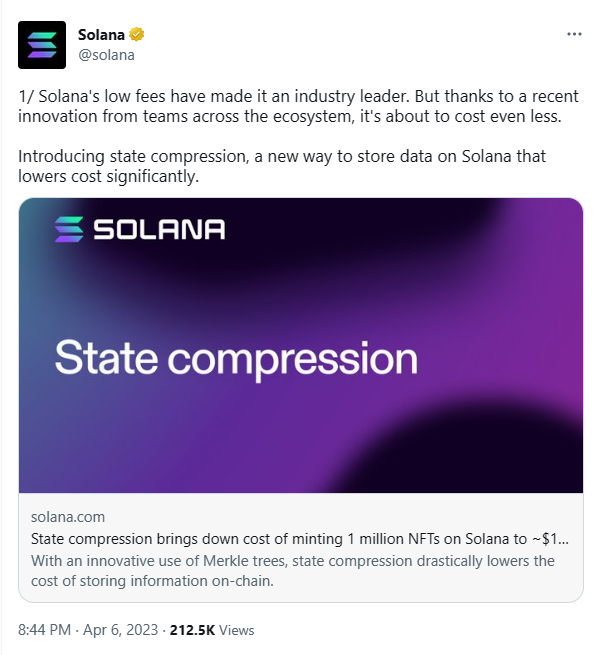Click the Views label

pyautogui.click(x=236, y=630)
